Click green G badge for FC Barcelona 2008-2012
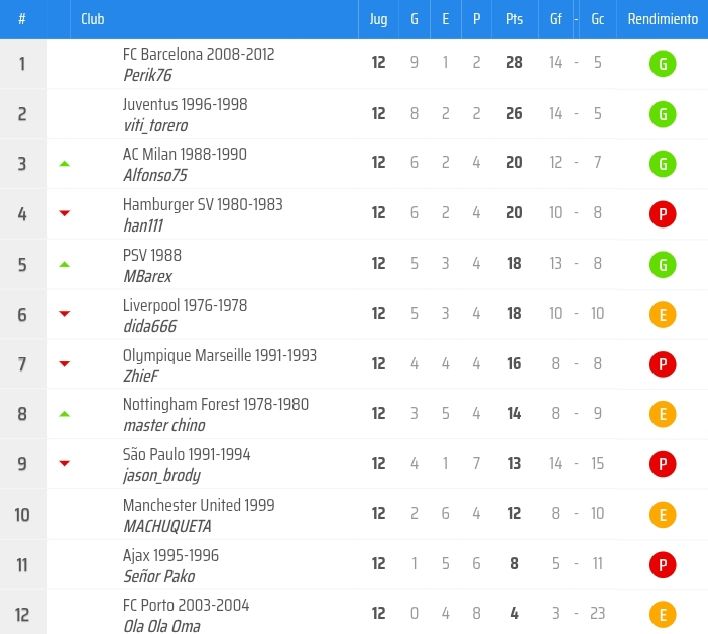 662,65
